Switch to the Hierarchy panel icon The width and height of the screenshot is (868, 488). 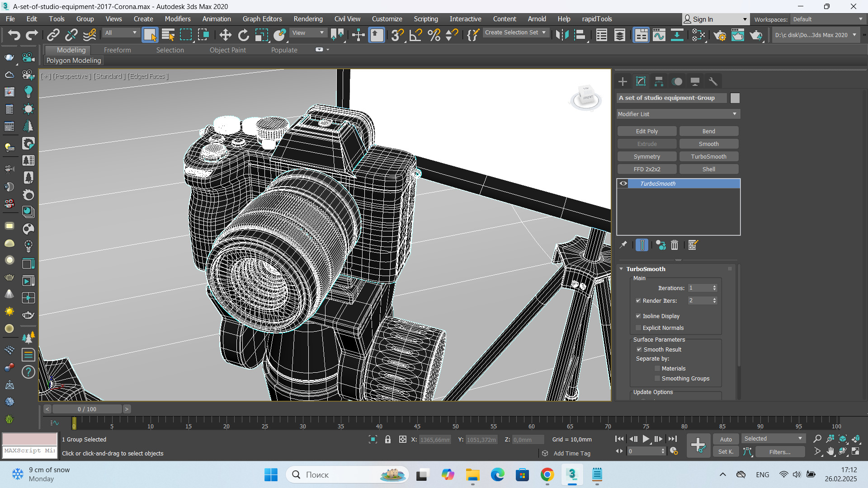click(x=659, y=81)
